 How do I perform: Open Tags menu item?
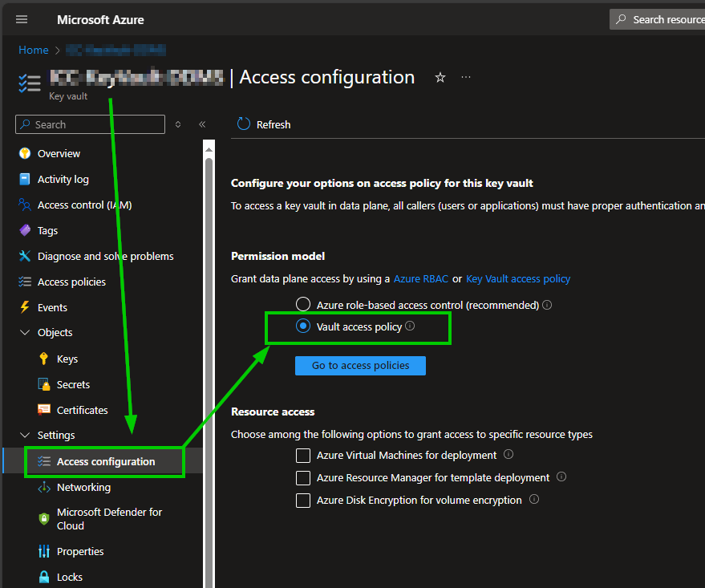47,230
